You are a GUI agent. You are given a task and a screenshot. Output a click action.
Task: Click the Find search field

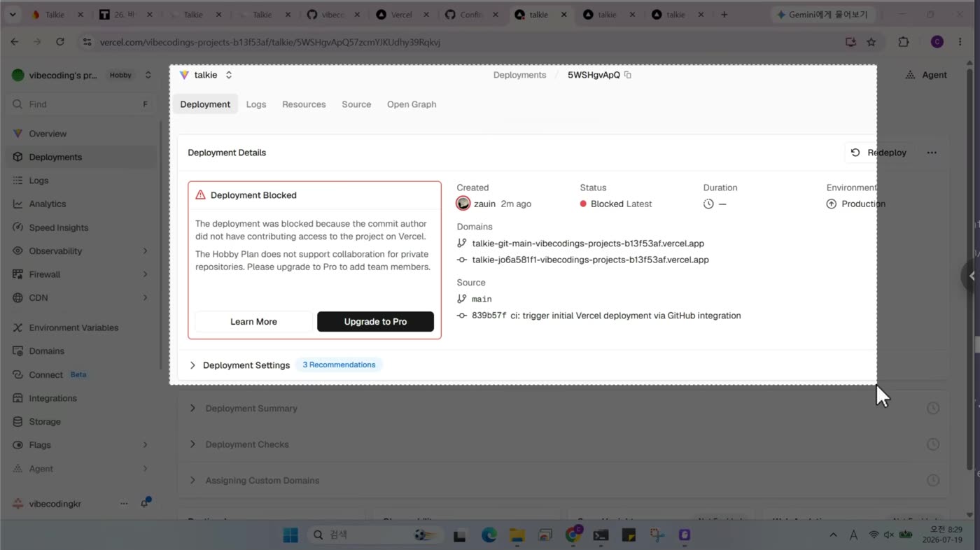80,104
